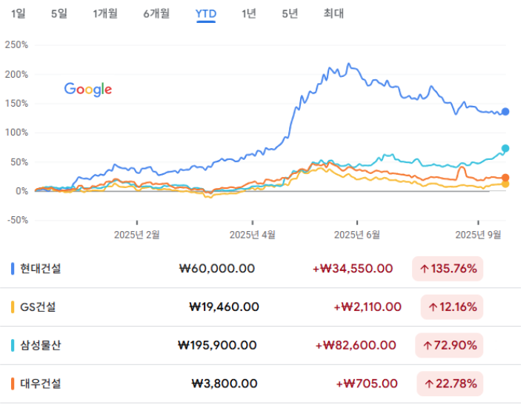
Task: Click the 135.76% change badge
Action: [448, 268]
